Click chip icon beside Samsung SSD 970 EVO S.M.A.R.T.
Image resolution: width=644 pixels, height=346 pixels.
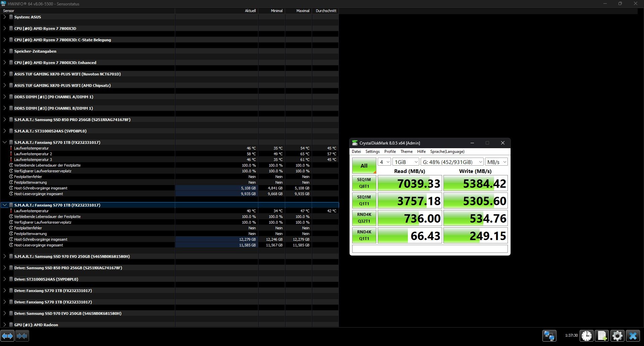tap(11, 256)
